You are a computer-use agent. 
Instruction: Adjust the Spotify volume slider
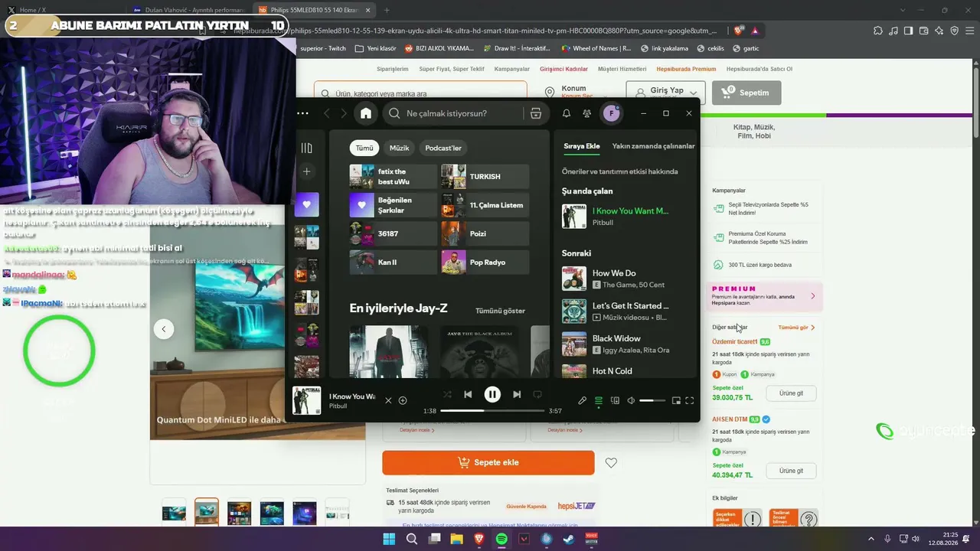(x=652, y=400)
